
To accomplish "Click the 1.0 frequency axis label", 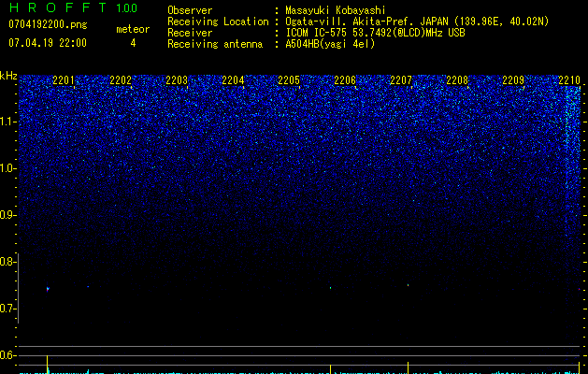I will (7, 168).
